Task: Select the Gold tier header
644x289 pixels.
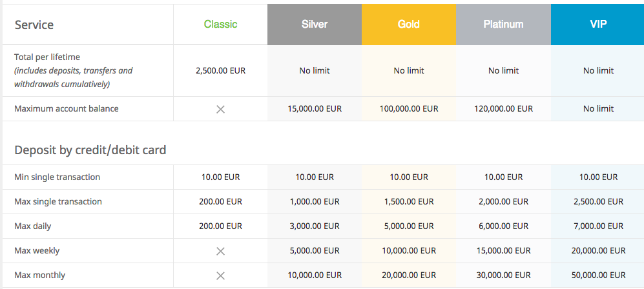Action: point(409,25)
